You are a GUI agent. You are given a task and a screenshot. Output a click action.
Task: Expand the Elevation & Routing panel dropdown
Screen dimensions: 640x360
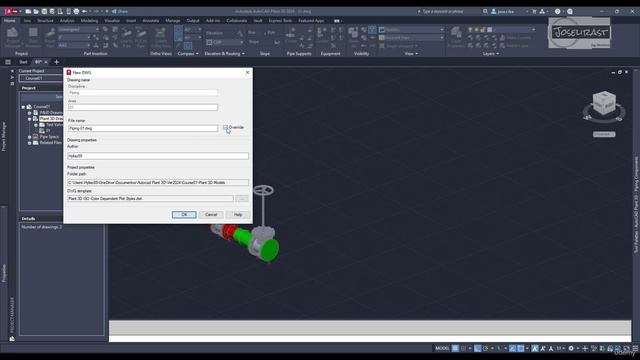224,53
